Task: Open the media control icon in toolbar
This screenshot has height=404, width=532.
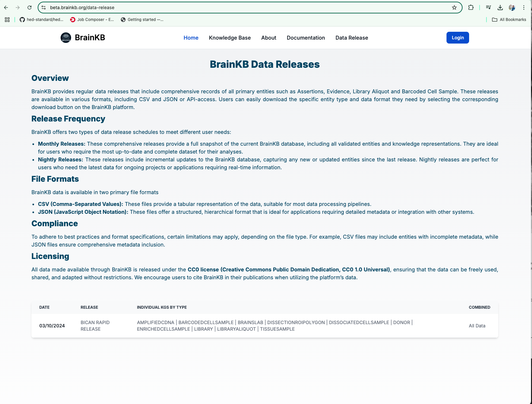Action: click(488, 8)
